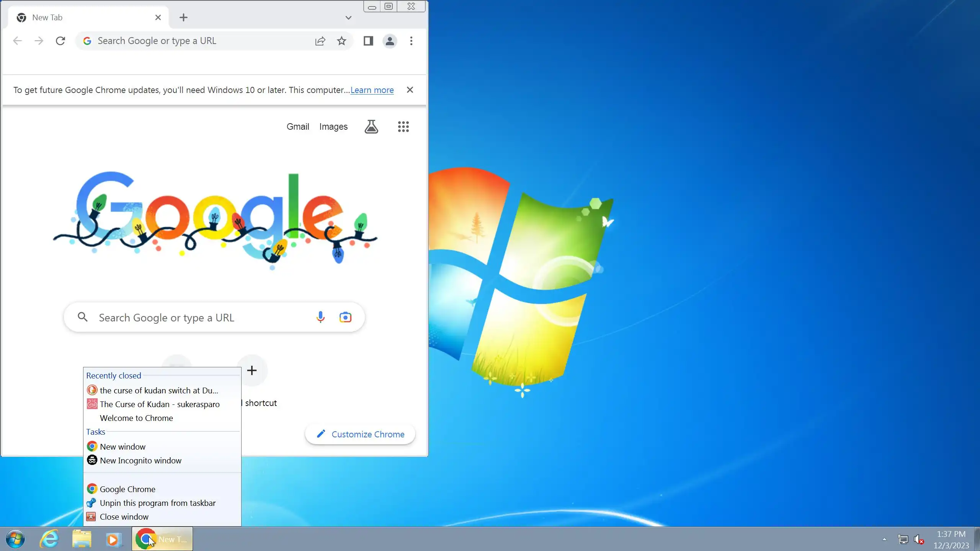The height and width of the screenshot is (551, 980).
Task: Select New Incognito window from jump list
Action: click(x=140, y=461)
